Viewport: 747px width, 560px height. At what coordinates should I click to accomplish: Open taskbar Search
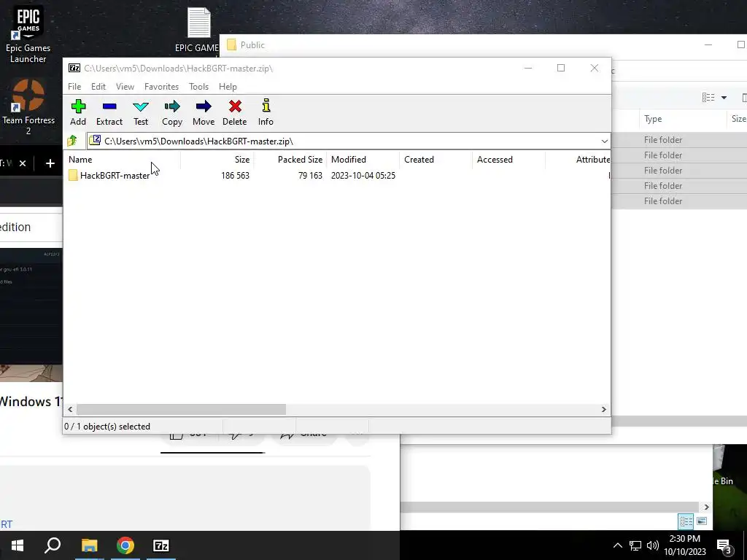pos(53,545)
